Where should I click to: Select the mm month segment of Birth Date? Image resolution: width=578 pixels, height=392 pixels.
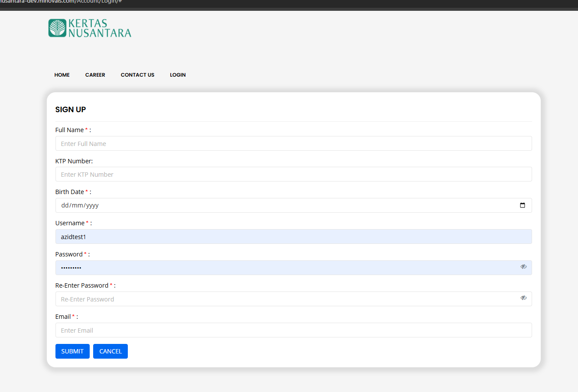click(x=78, y=206)
